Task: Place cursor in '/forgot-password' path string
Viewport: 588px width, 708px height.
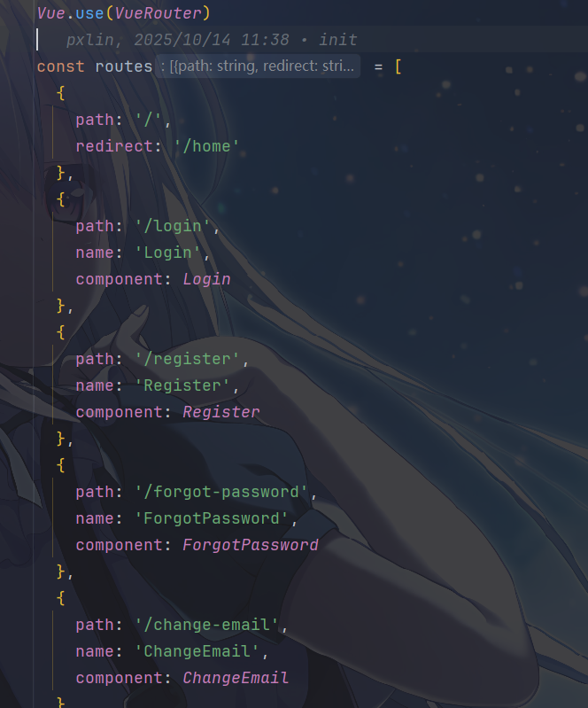Action: pos(221,492)
